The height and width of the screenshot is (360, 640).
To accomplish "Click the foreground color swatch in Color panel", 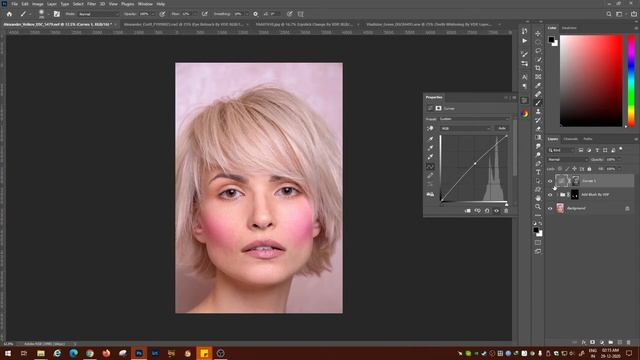I will (x=551, y=40).
